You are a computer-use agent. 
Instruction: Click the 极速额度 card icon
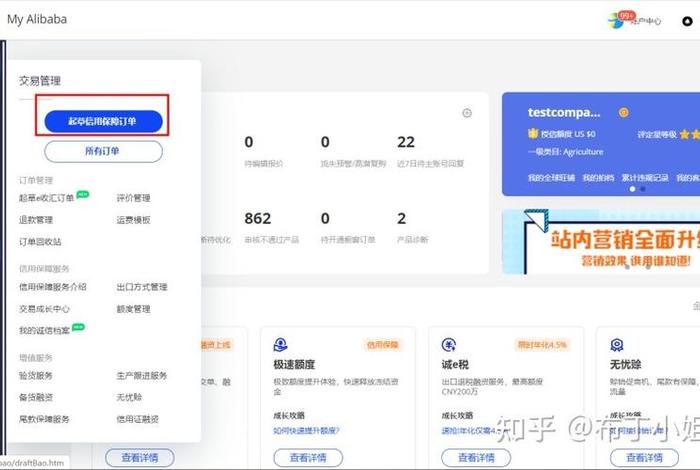[280, 345]
